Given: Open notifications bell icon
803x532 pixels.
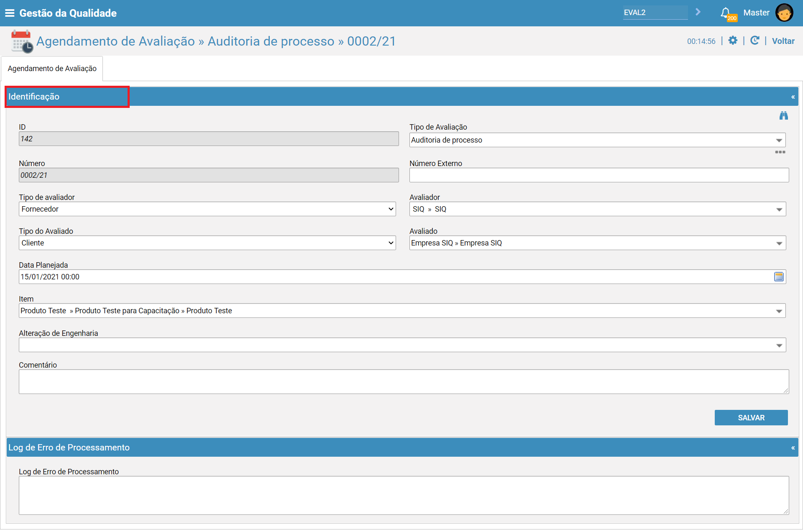Looking at the screenshot, I should point(726,13).
